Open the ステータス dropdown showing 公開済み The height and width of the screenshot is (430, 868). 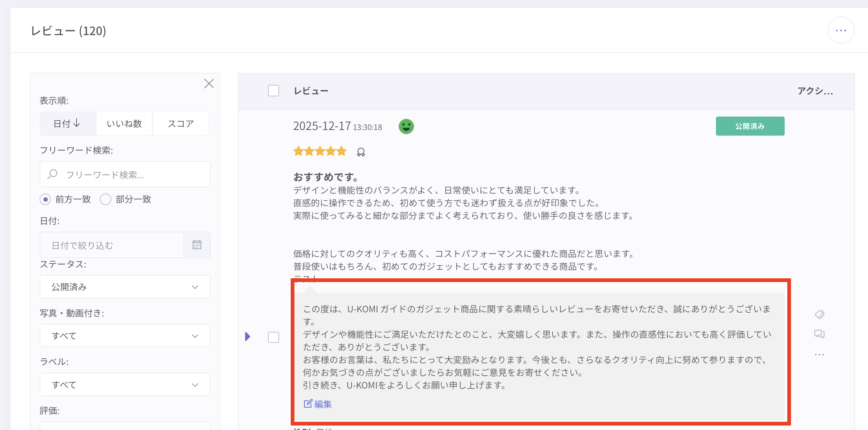[x=125, y=287]
